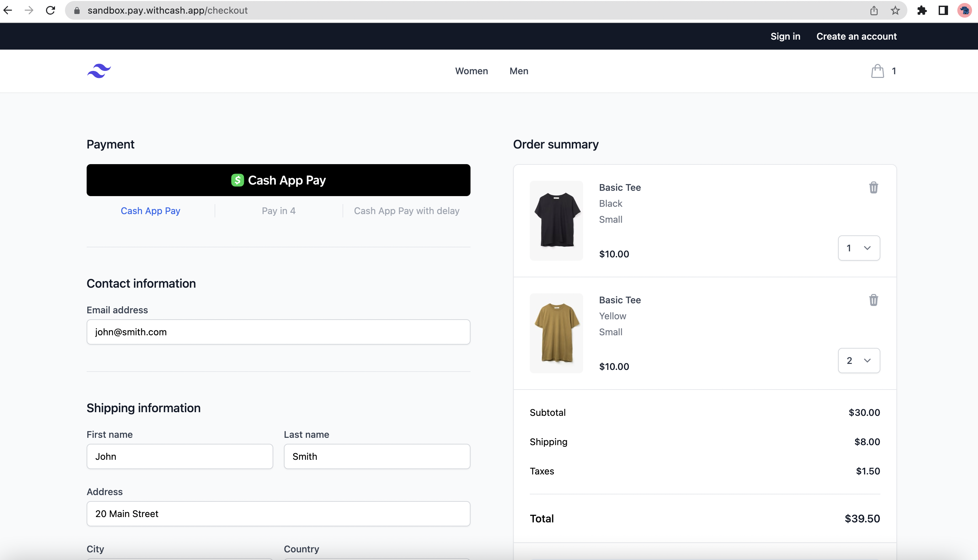Reload the checkout page
The image size is (978, 560).
tap(50, 10)
